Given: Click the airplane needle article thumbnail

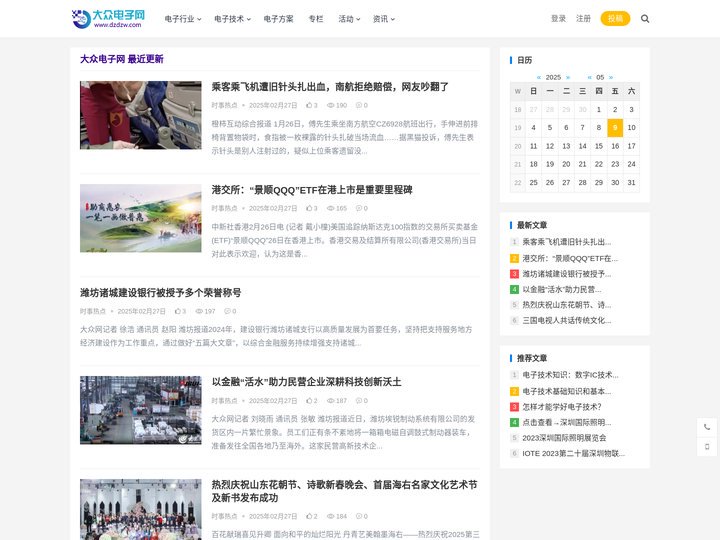Looking at the screenshot, I should [141, 115].
